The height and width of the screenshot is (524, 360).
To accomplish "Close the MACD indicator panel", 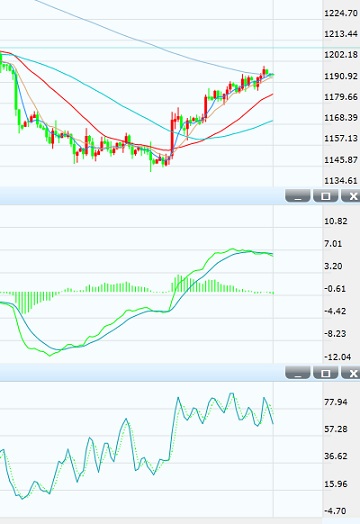I will click(x=351, y=195).
